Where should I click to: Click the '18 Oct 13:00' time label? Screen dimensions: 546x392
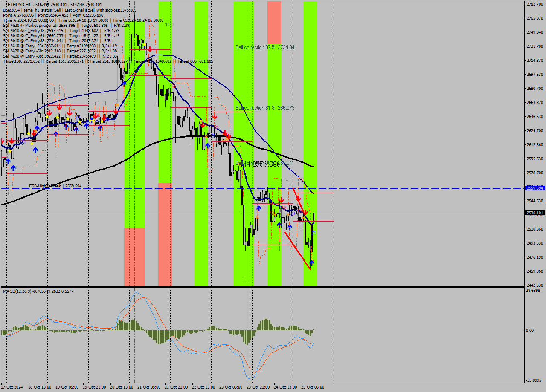pos(40,387)
